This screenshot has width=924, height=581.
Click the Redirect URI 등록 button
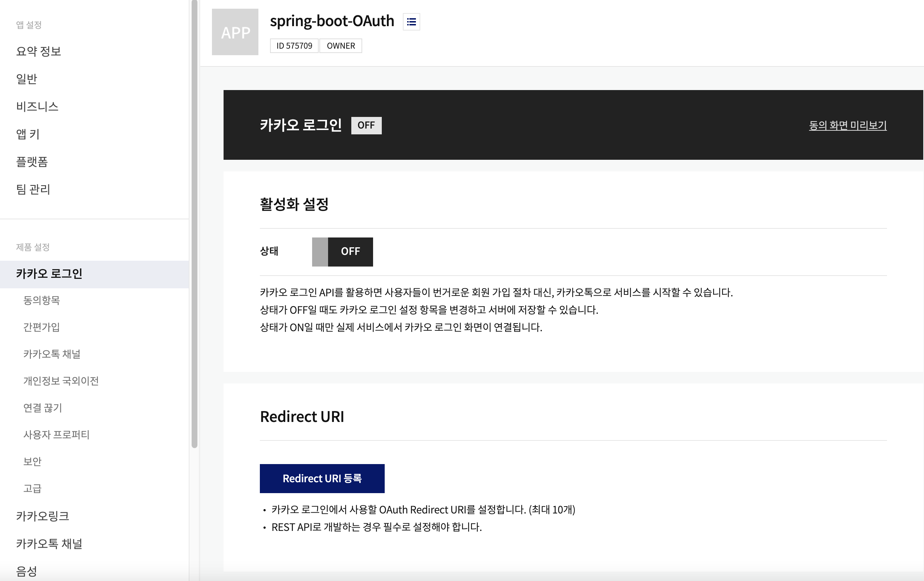[x=322, y=478]
